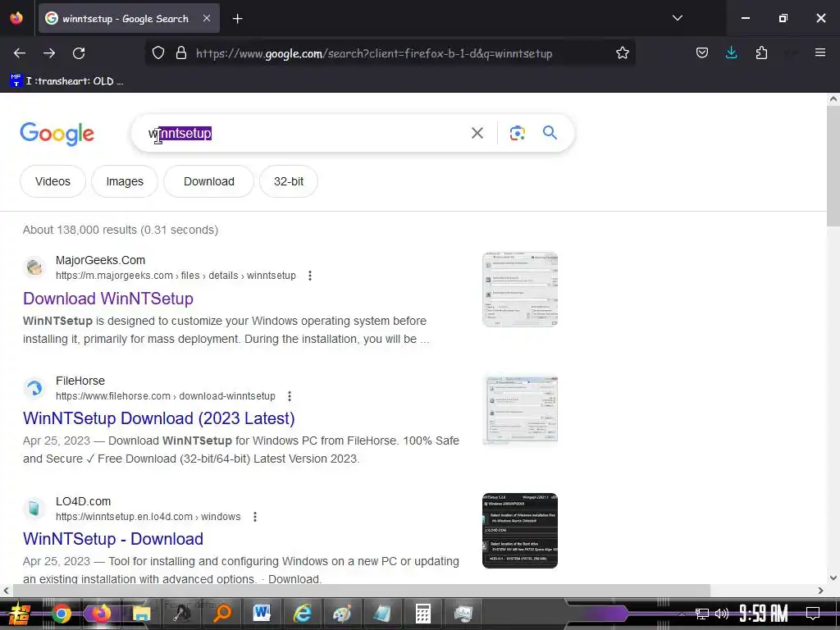Screen dimensions: 840x630
Task: Show hidden tray icons chevron
Action: coord(682,614)
